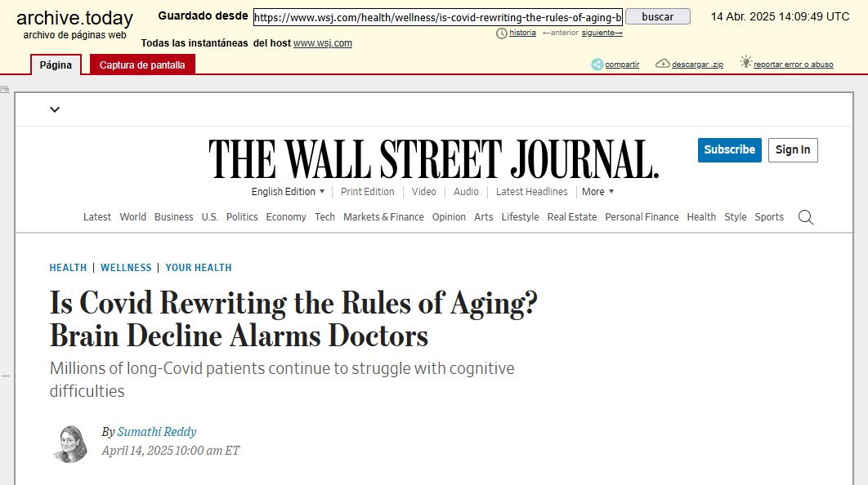Expand the collapsed chevron above the masthead
This screenshot has width=868, height=485.
tap(55, 109)
